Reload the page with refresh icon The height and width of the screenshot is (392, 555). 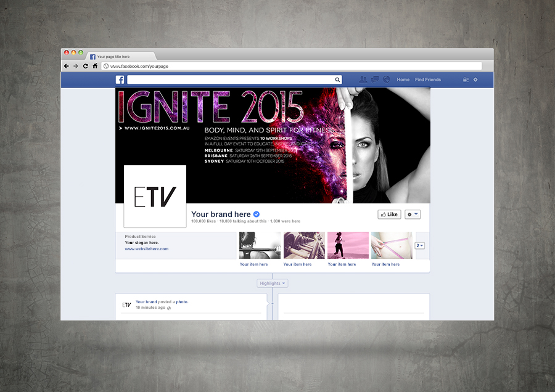pyautogui.click(x=85, y=66)
